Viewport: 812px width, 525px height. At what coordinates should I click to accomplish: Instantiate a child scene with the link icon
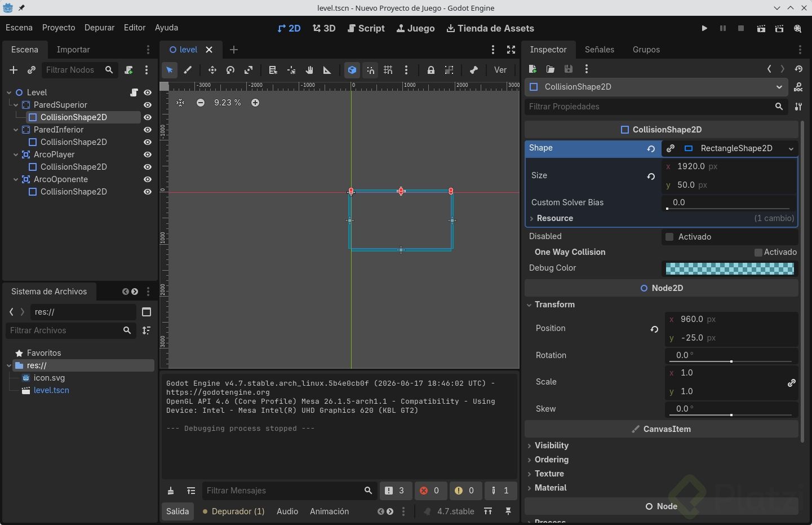32,70
